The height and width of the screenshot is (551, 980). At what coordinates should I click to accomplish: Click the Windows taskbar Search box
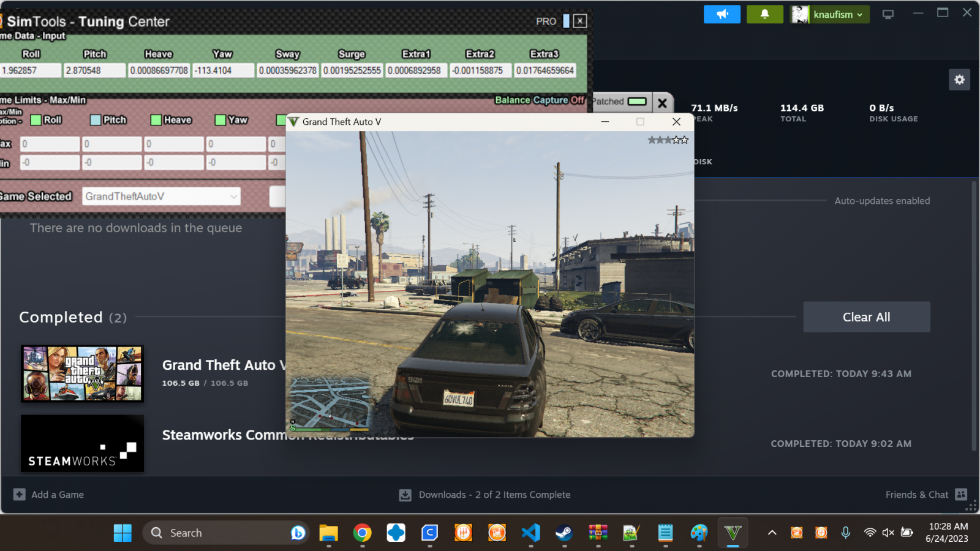[227, 533]
